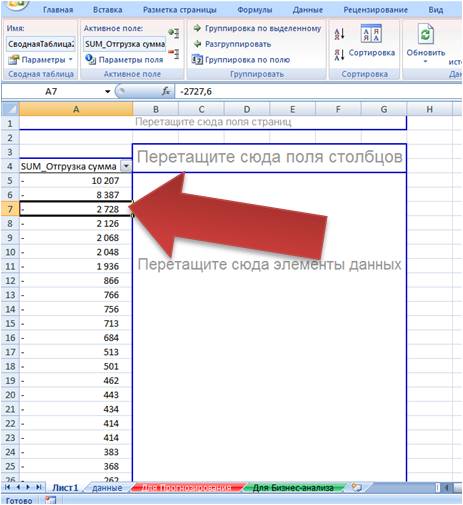Open the Параметры dropdown menu

pos(41,60)
